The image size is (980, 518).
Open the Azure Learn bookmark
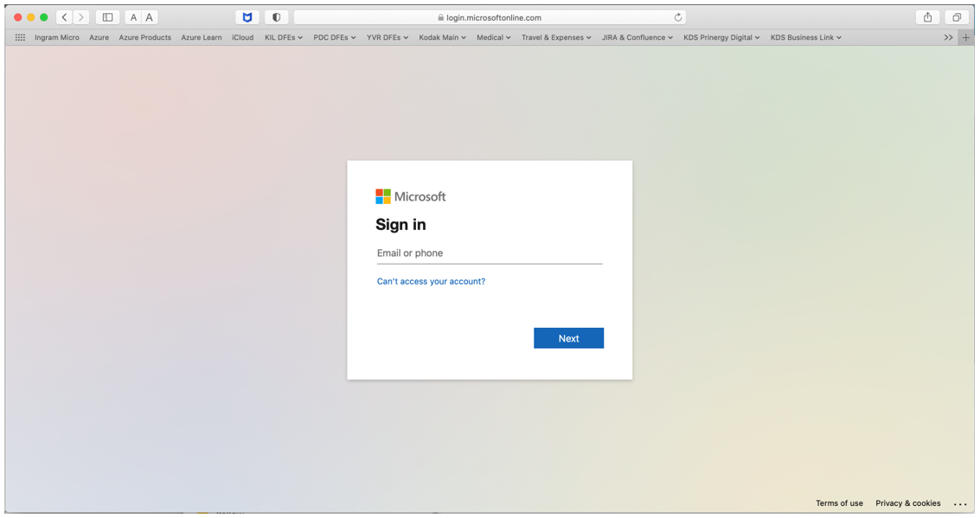pyautogui.click(x=202, y=37)
